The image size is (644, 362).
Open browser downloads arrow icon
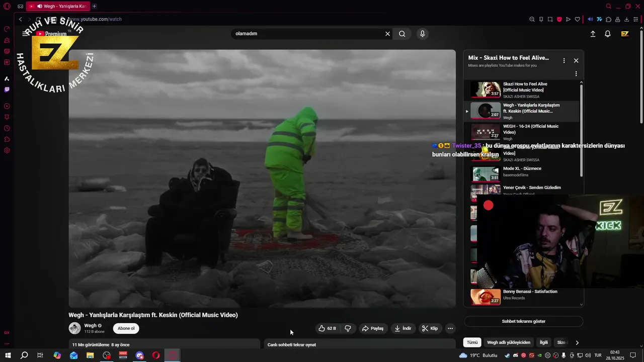tap(626, 19)
